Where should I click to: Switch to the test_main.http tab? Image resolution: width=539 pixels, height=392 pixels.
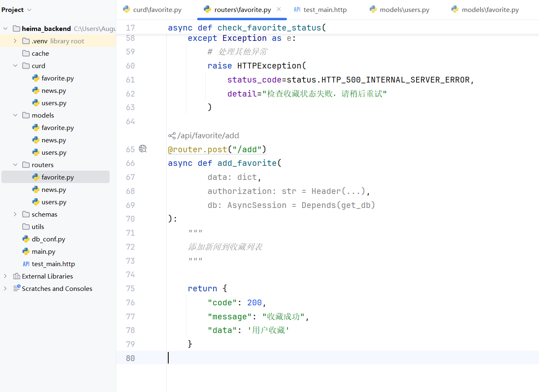tap(320, 9)
